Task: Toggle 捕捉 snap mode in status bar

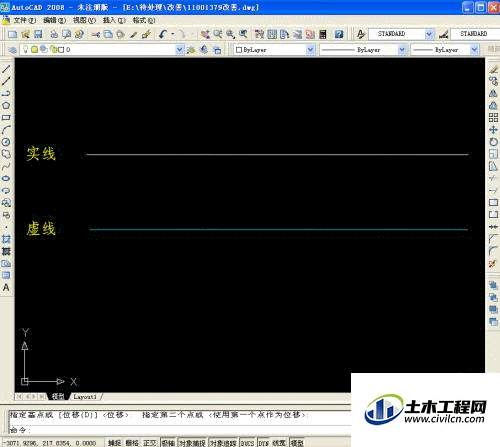Action: 114,443
